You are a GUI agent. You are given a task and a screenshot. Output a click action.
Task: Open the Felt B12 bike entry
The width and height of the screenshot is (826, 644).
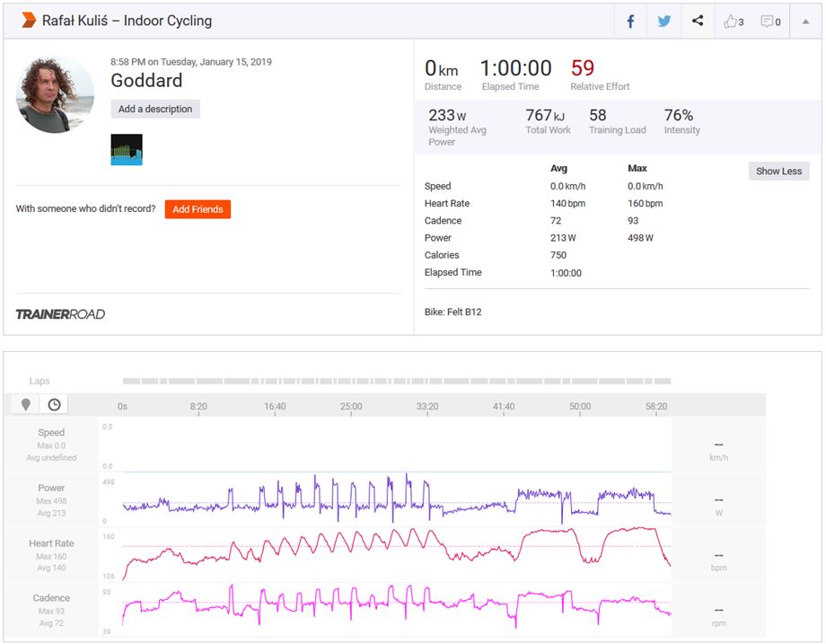click(453, 313)
